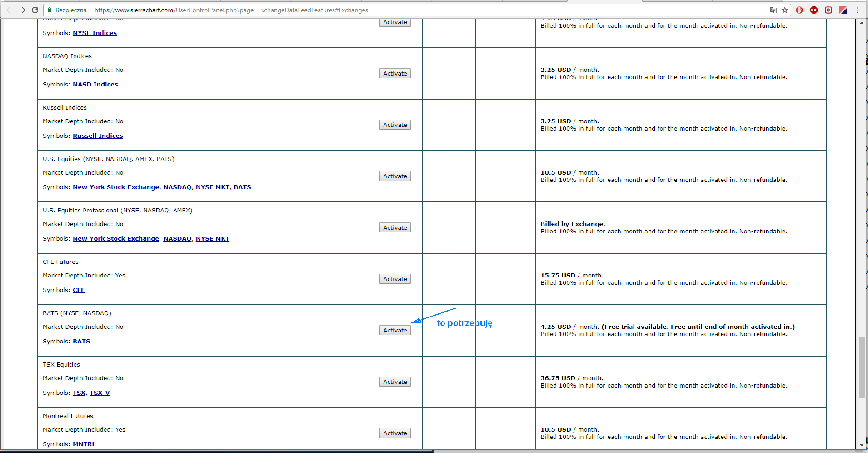Image resolution: width=868 pixels, height=453 pixels.
Task: Go forward with the browser forward arrow
Action: pyautogui.click(x=22, y=10)
